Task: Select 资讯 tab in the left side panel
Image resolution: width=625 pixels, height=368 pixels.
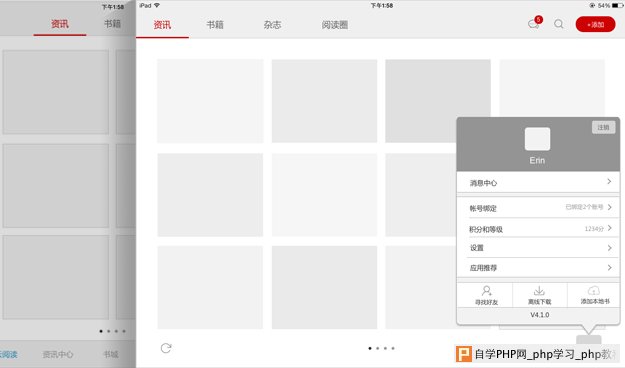Action: (60, 24)
